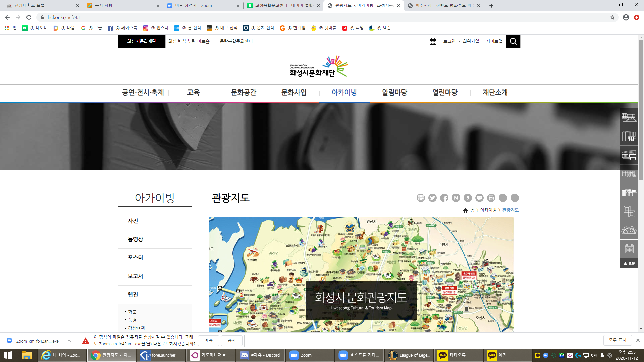Viewport: 644px width, 362px height.
Task: Open the 아카이빙 main menu
Action: pos(344,93)
